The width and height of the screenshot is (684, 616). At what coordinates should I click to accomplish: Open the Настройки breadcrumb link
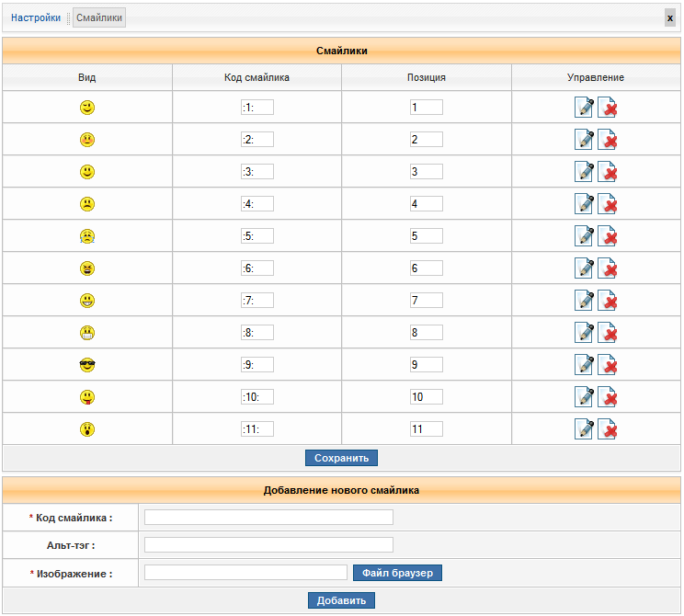pos(36,17)
